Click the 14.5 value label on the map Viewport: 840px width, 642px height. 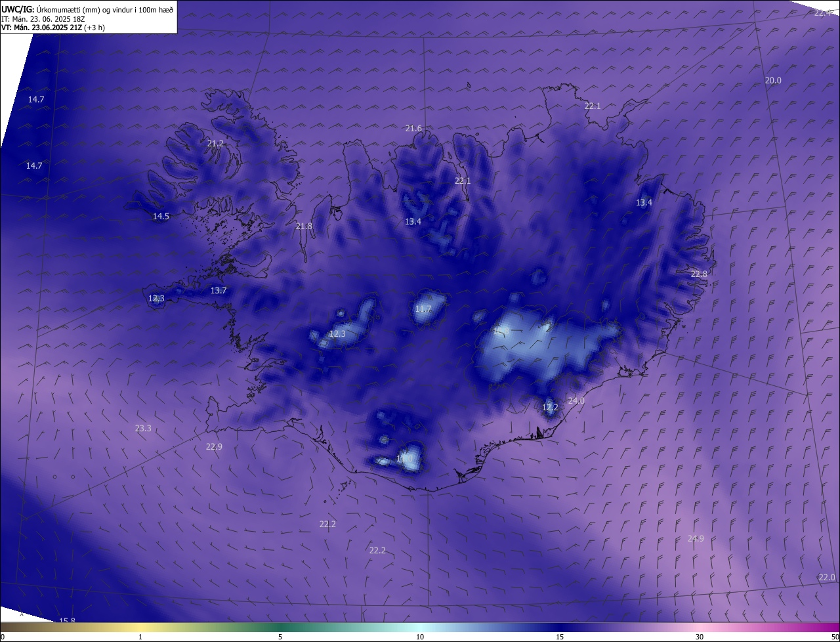click(x=161, y=216)
